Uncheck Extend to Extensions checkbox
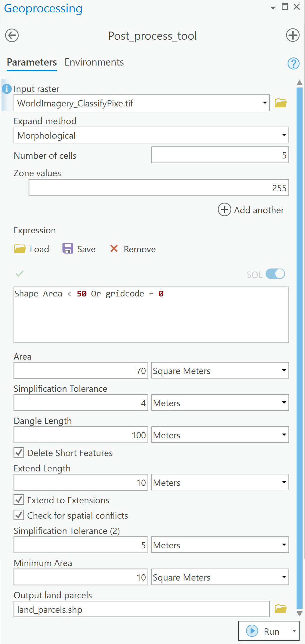Image resolution: width=305 pixels, height=644 pixels. point(19,500)
